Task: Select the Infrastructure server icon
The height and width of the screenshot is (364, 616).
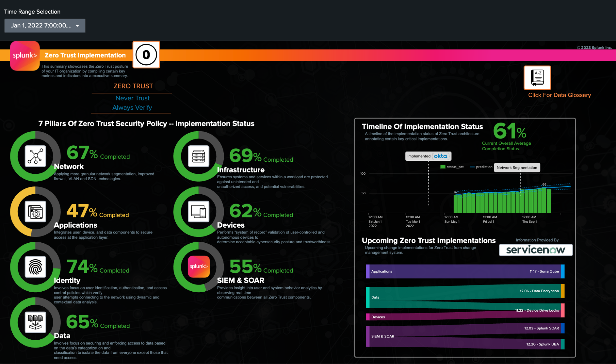Action: [x=199, y=156]
